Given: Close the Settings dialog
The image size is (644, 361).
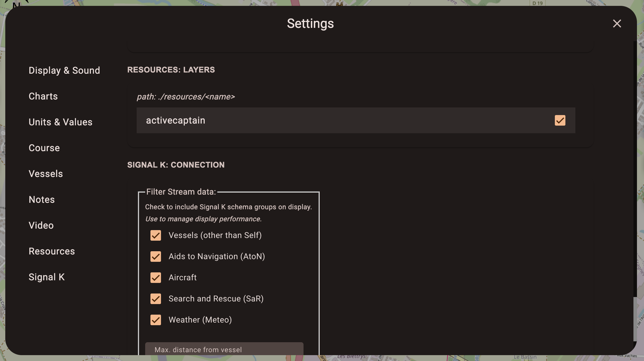Looking at the screenshot, I should [x=617, y=23].
